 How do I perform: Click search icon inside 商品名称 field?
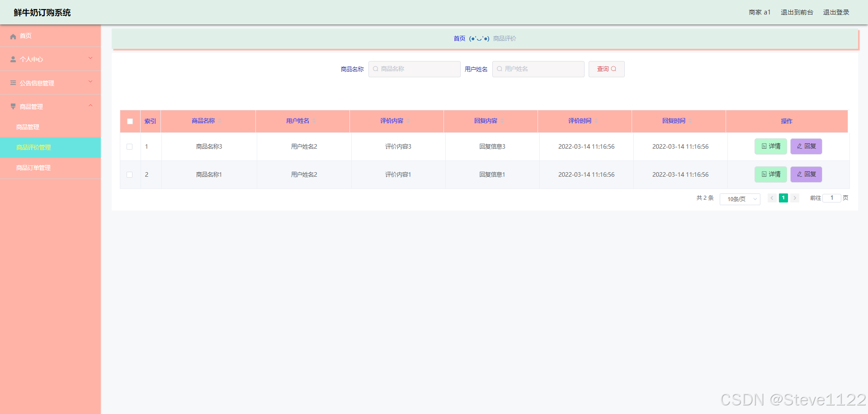click(x=376, y=69)
